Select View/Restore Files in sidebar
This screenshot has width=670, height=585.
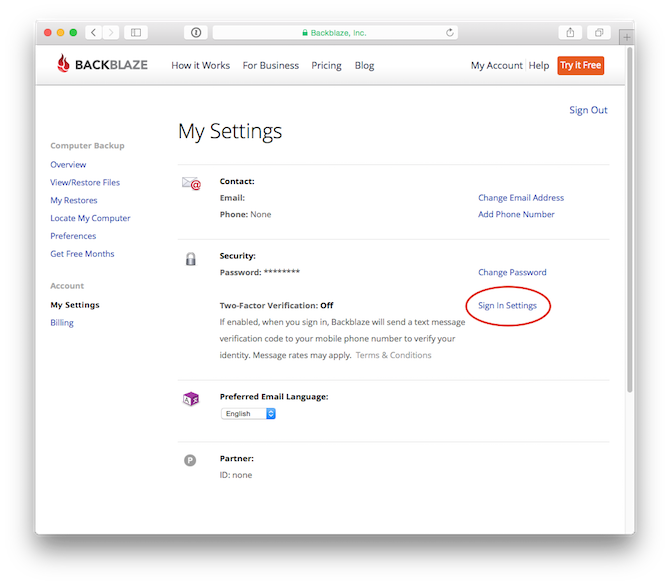coord(85,183)
